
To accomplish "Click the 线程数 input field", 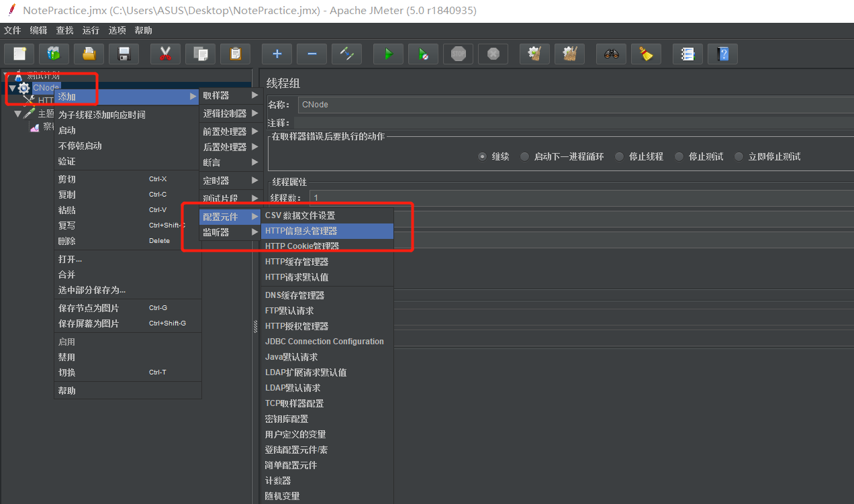I will pyautogui.click(x=581, y=198).
